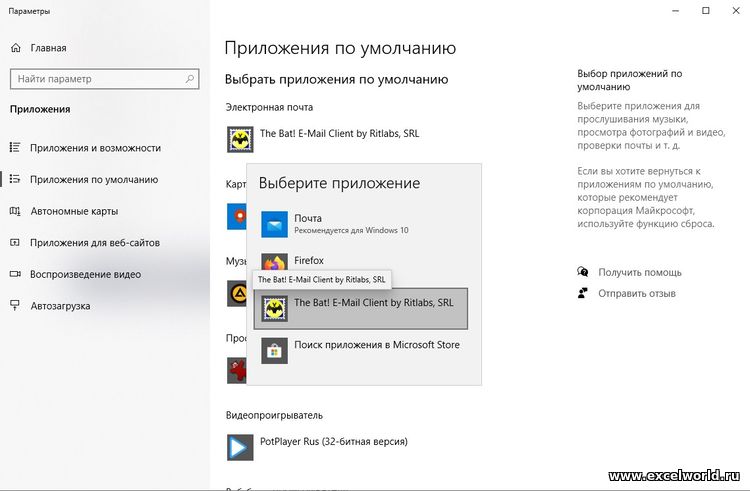750x491 pixels.
Task: Click the Электронная почта label
Action: [269, 107]
